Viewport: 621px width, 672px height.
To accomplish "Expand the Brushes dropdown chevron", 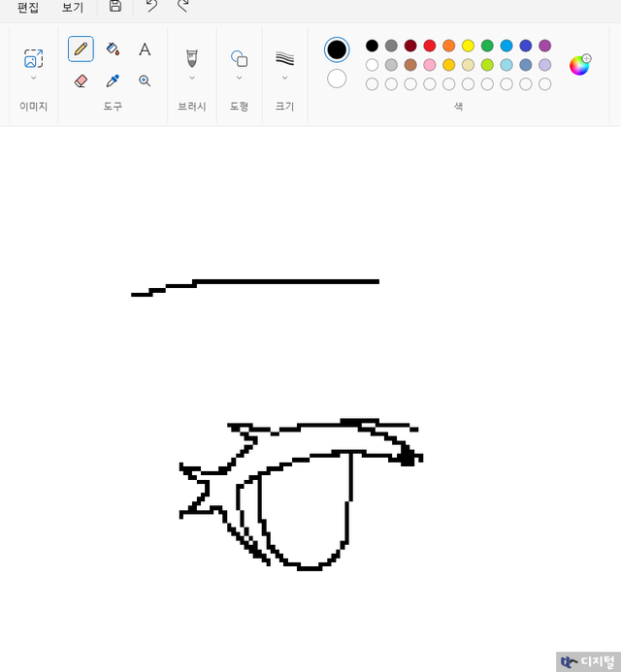I will coord(192,78).
